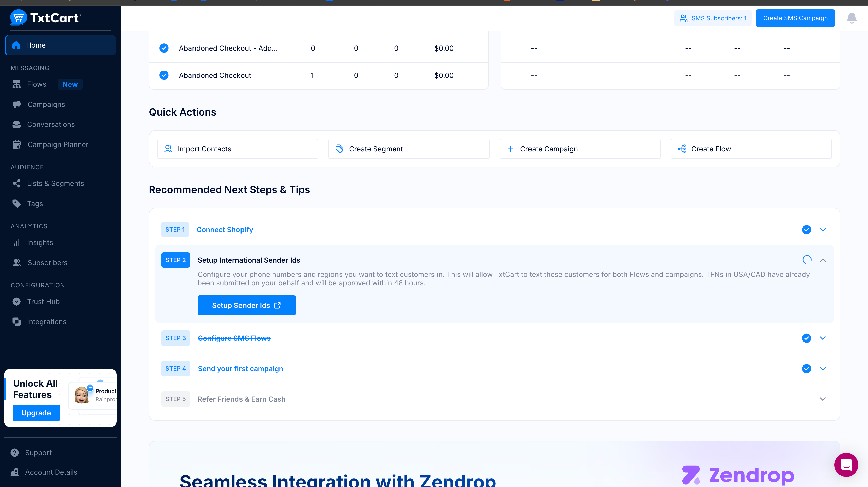Open the Send your first campaign link

click(x=240, y=368)
